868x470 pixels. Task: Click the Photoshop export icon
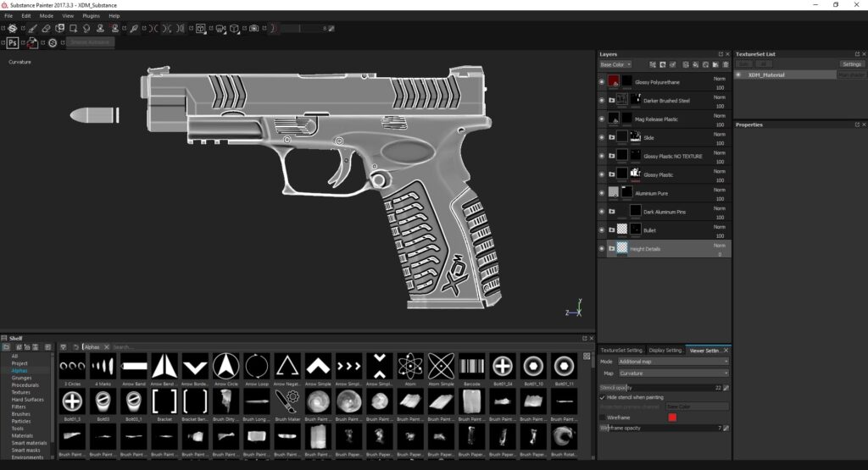click(x=13, y=42)
